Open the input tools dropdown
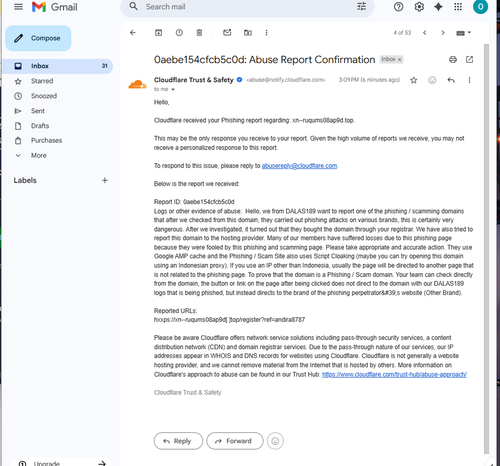This screenshot has width=500, height=466. (463, 33)
